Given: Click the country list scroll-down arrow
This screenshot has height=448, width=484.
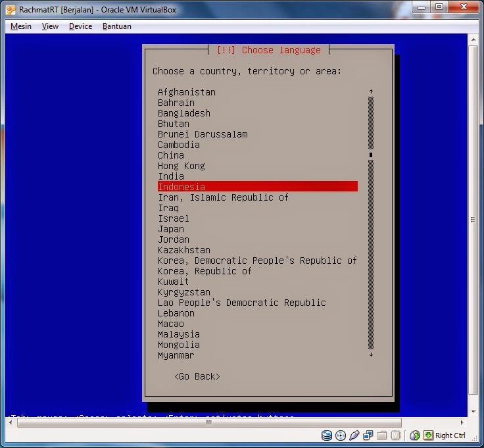Looking at the screenshot, I should pyautogui.click(x=371, y=355).
